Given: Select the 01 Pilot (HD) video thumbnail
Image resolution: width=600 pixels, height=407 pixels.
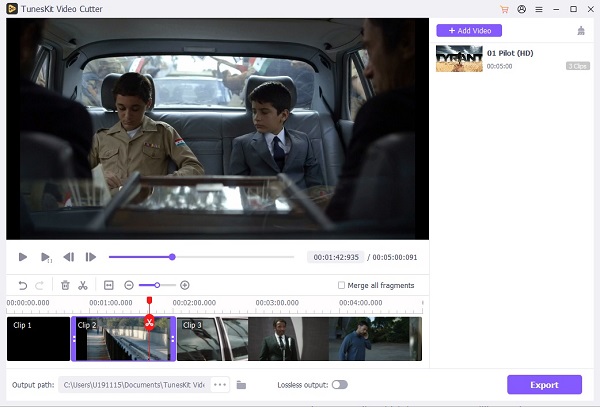Looking at the screenshot, I should pyautogui.click(x=459, y=59).
